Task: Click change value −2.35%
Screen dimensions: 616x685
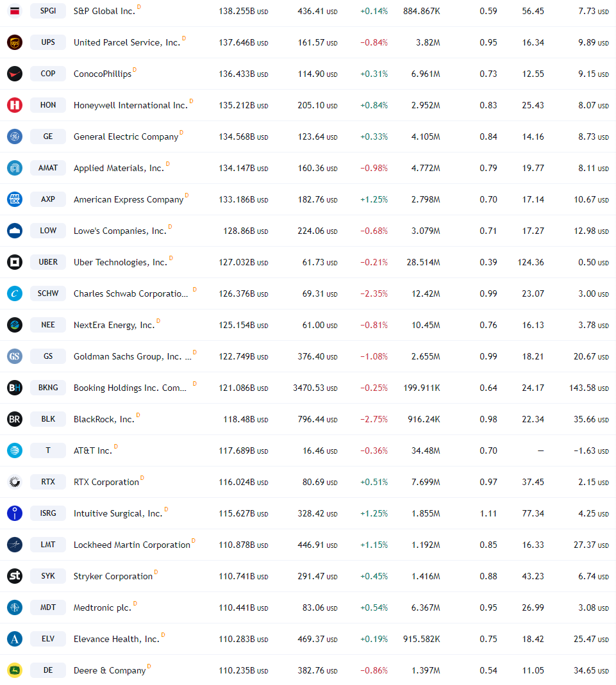Action: 374,294
